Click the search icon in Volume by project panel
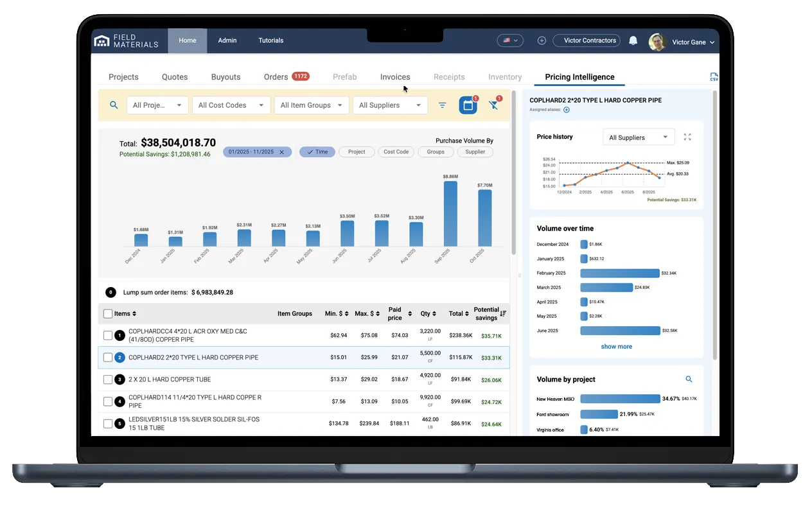The width and height of the screenshot is (812, 506). tap(689, 379)
